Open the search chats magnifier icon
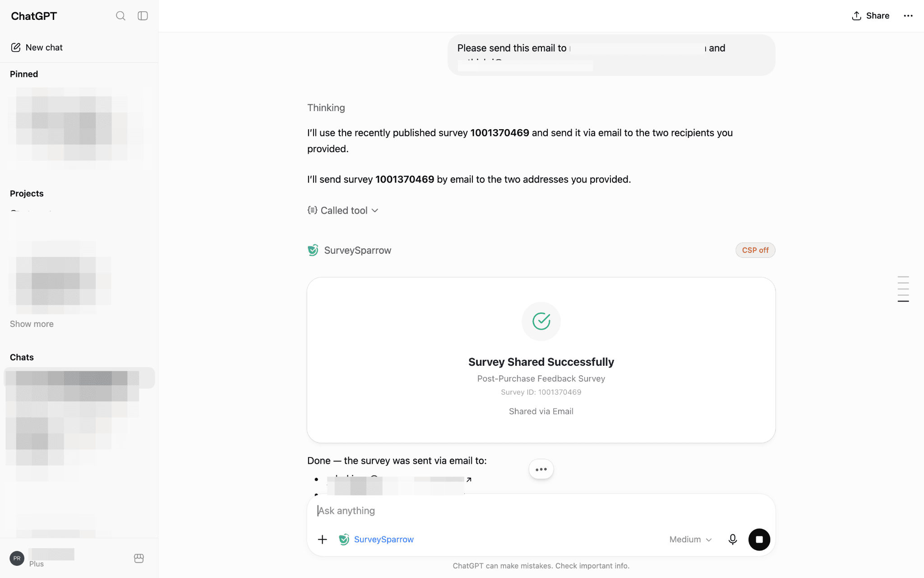 [x=120, y=16]
